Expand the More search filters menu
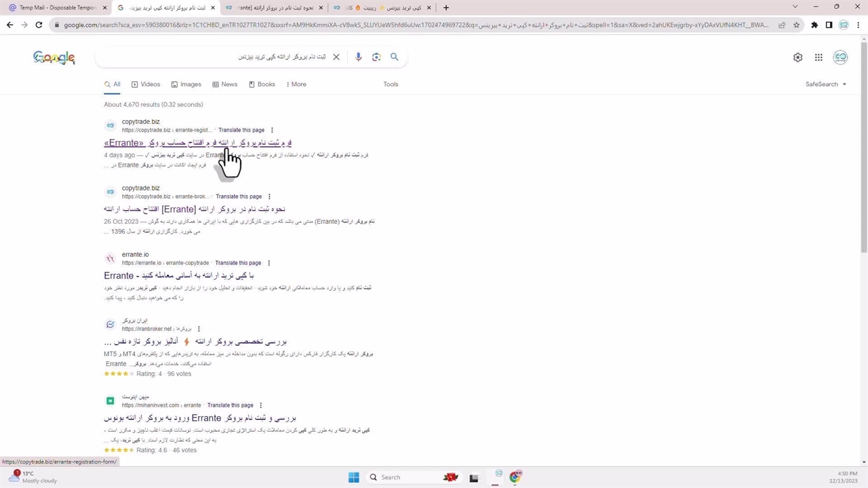 [296, 84]
